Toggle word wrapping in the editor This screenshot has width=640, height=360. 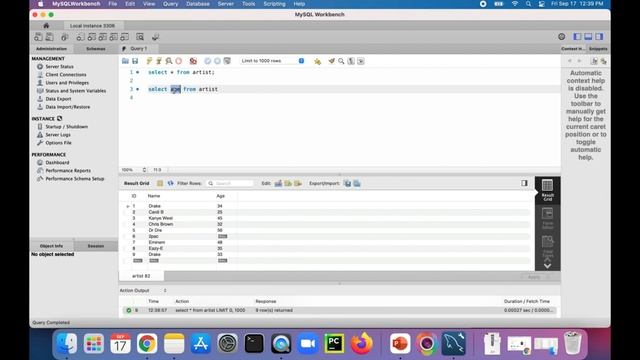[x=361, y=61]
